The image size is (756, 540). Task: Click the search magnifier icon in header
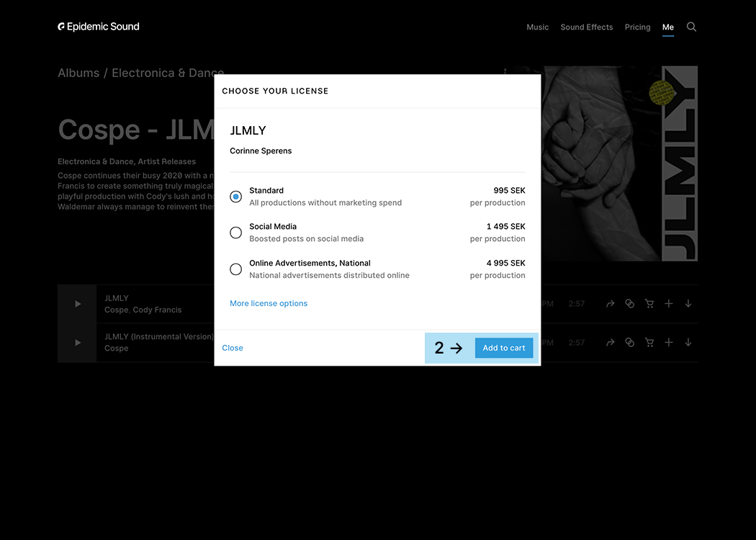[691, 27]
